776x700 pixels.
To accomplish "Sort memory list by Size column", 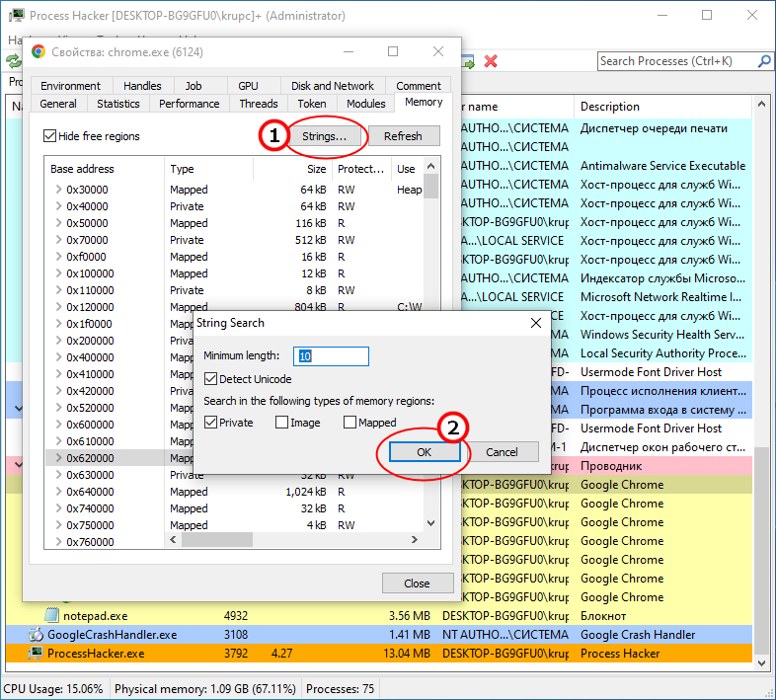I will [293, 169].
